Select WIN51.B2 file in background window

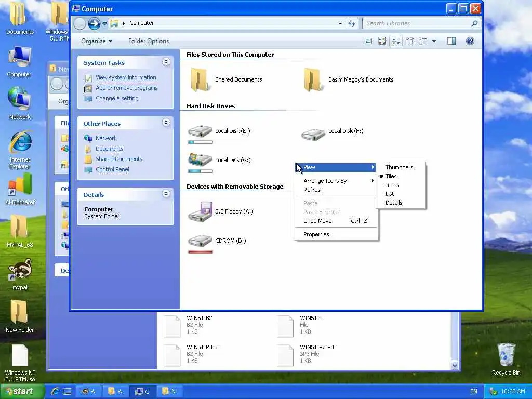(189, 326)
